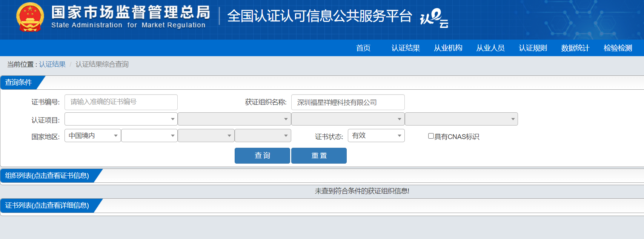Click the 全国认证认可信息公共服务平台 title
Image resolution: width=644 pixels, height=239 pixels.
(x=320, y=16)
